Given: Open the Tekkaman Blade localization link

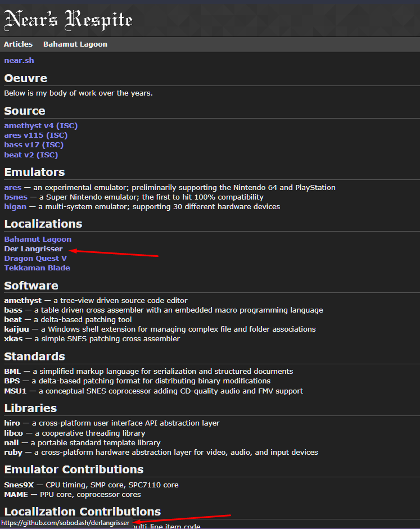Looking at the screenshot, I should coord(37,268).
